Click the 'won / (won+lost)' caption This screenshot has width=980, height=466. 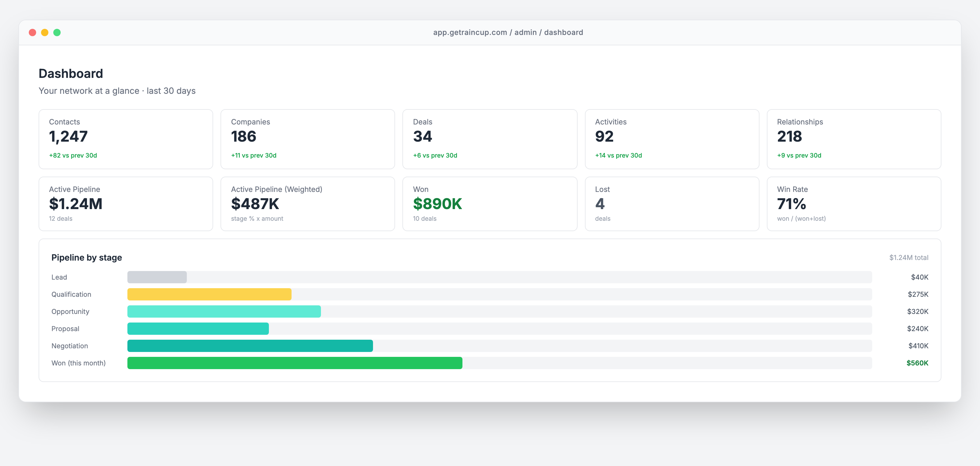(x=801, y=219)
